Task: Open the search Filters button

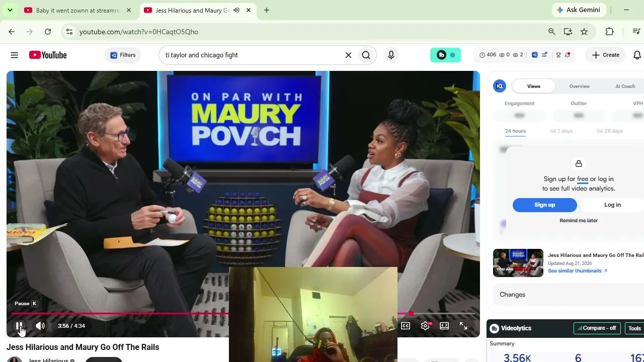Action: coord(123,55)
